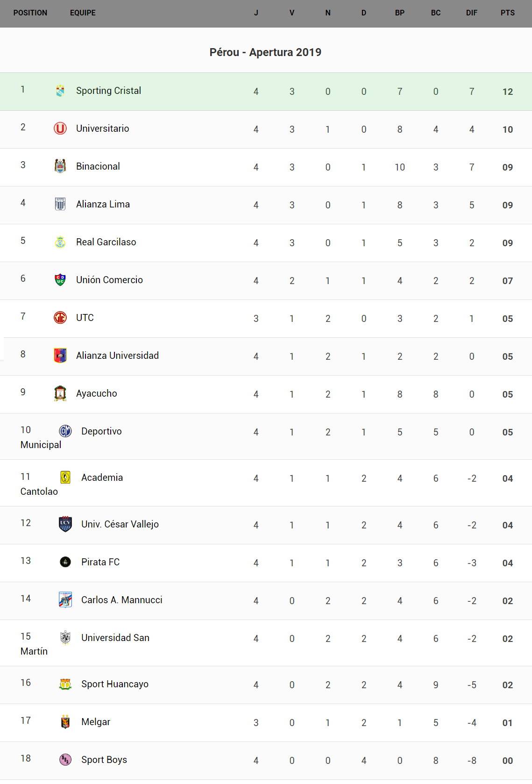Click the Academia Cantolao yellow badge
532x784 pixels.
click(x=65, y=478)
